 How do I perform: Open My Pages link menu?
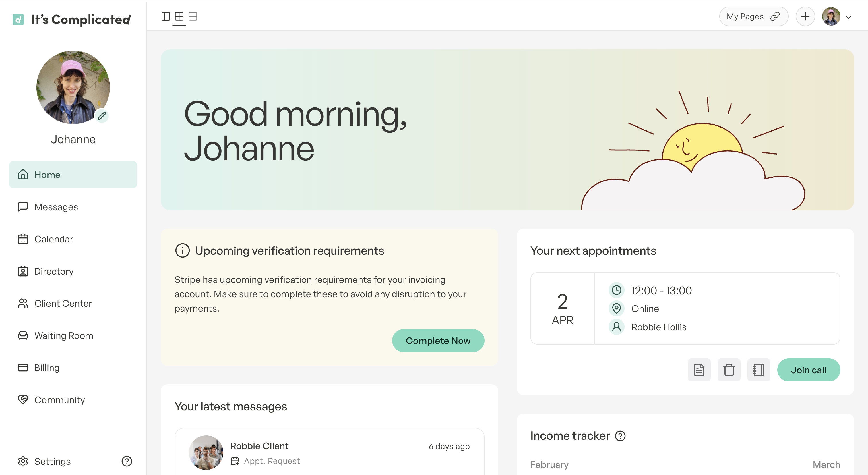(753, 16)
